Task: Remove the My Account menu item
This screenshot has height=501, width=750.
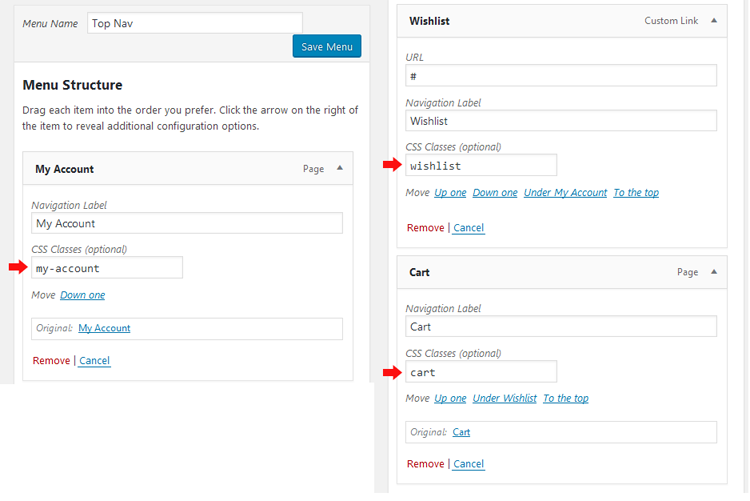Action: pyautogui.click(x=51, y=361)
